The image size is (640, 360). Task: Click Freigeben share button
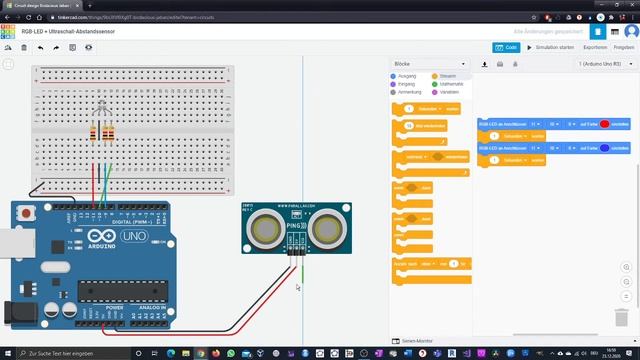tap(624, 48)
